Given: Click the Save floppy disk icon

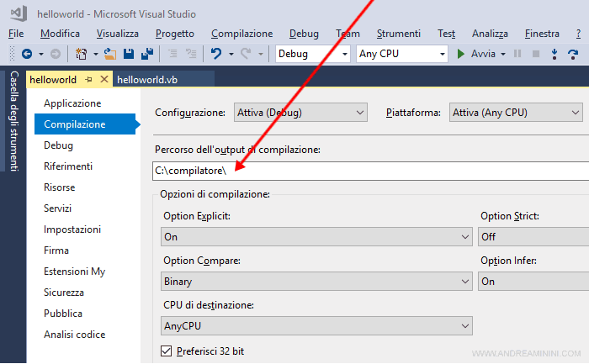Looking at the screenshot, I should coord(129,54).
